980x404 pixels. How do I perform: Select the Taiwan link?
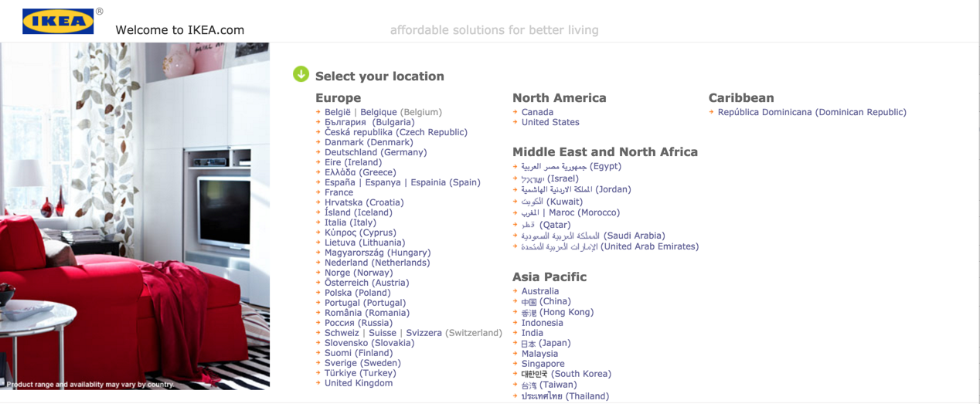[550, 385]
